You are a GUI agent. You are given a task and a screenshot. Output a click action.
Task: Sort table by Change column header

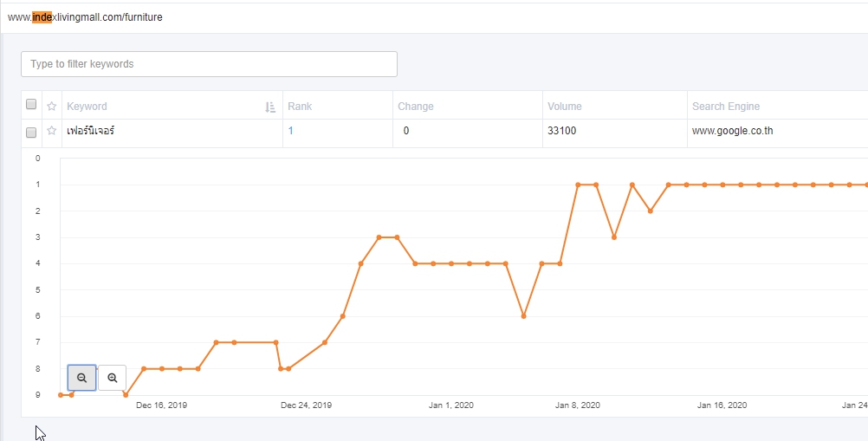[x=416, y=107]
